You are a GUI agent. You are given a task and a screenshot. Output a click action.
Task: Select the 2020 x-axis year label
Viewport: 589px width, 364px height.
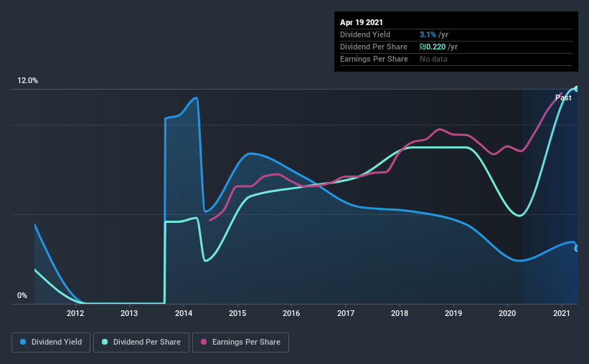[x=507, y=313]
